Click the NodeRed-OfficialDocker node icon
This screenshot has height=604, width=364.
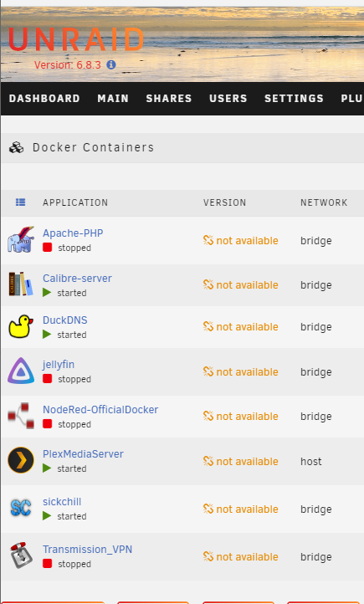point(21,416)
